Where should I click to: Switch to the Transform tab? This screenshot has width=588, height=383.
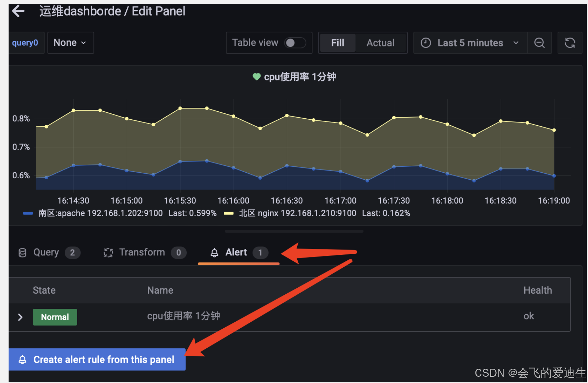(x=145, y=253)
